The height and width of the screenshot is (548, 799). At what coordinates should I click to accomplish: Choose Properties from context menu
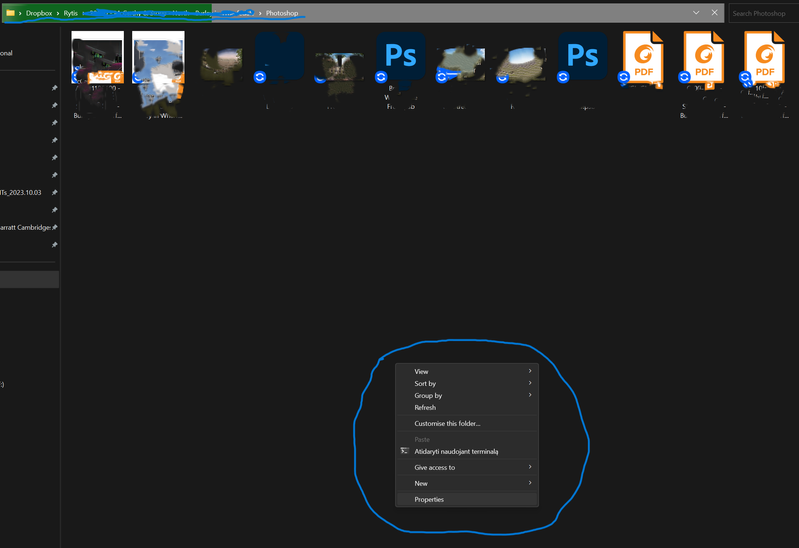(x=430, y=500)
